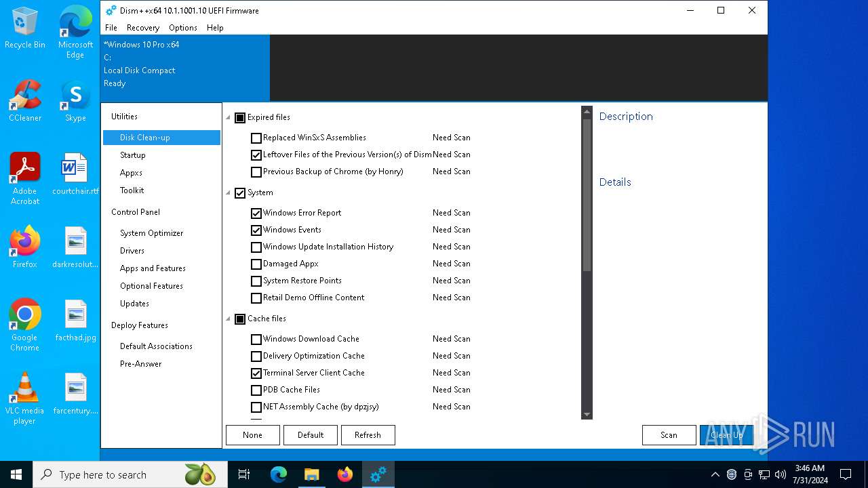This screenshot has width=868, height=488.
Task: Open Skype desktop shortcut
Action: 75,102
